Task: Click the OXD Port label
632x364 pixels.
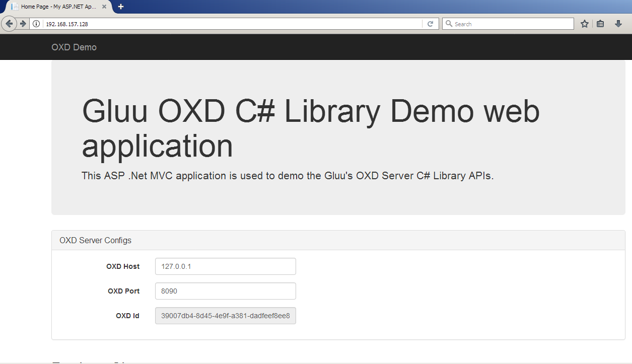Action: (x=124, y=291)
